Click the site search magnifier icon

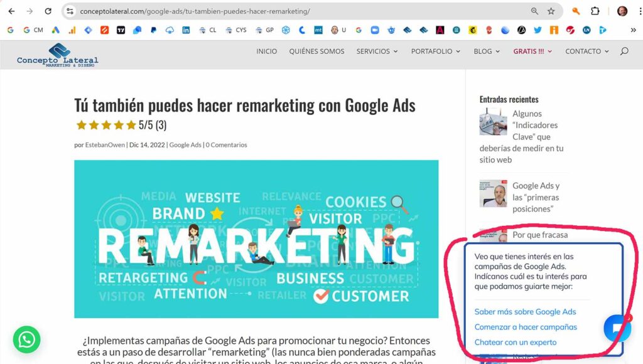(x=624, y=51)
